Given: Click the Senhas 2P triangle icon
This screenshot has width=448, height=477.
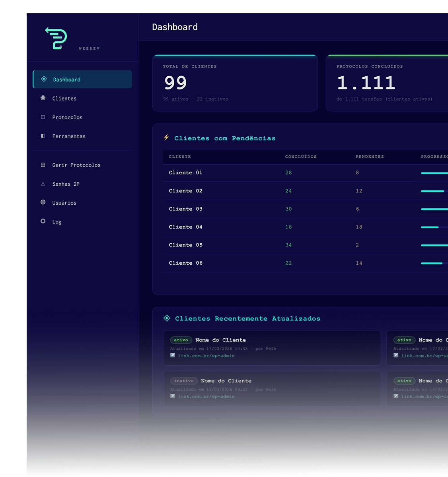Looking at the screenshot, I should 43,184.
